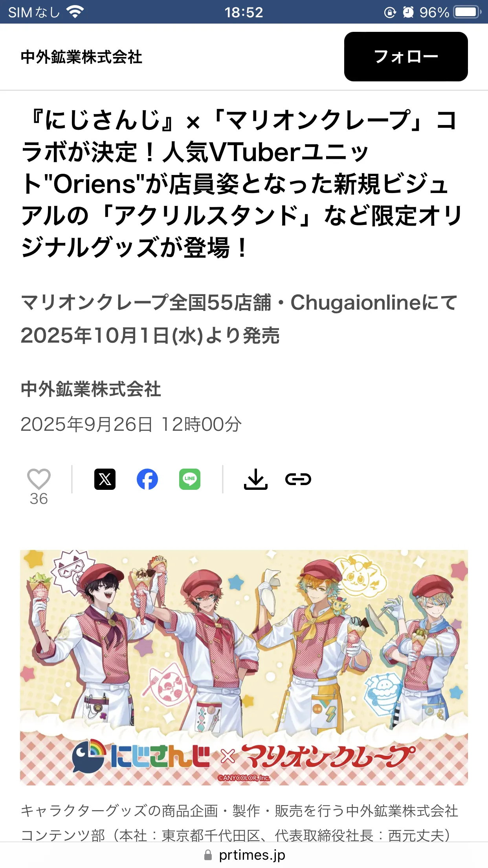The width and height of the screenshot is (488, 868).
Task: Tap the orientation lock status icon
Action: pyautogui.click(x=390, y=12)
